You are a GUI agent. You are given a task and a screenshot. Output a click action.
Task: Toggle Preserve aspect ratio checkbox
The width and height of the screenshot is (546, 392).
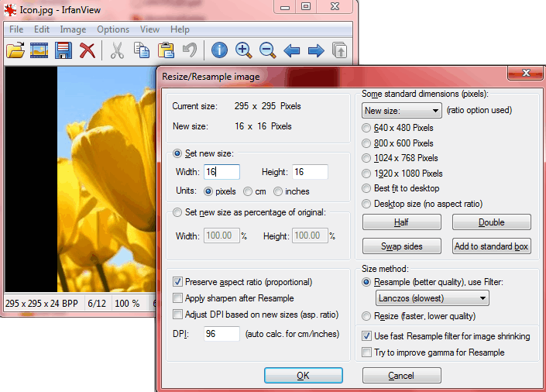point(177,281)
